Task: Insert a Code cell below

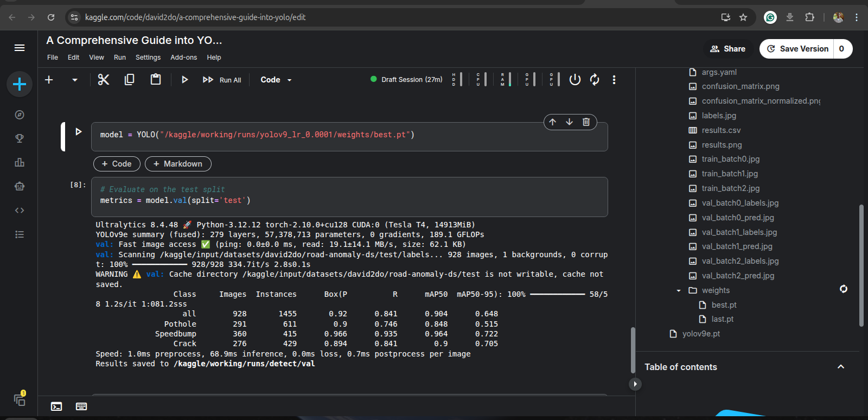Action: point(117,164)
